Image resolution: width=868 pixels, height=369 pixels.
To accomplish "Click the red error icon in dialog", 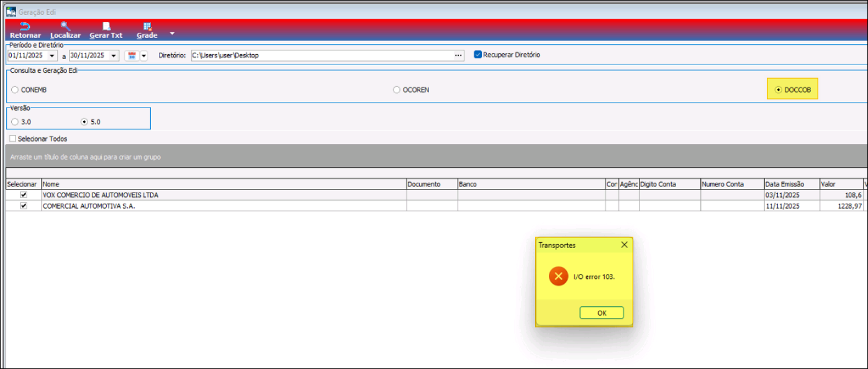I will pyautogui.click(x=558, y=276).
